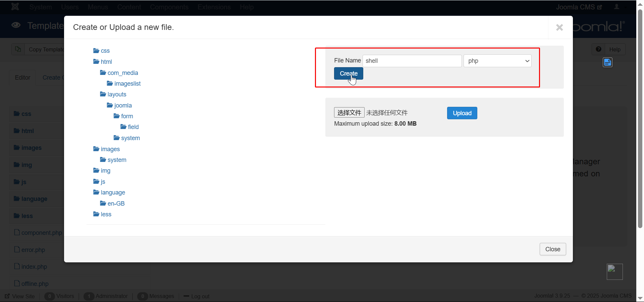This screenshot has height=302, width=644.
Task: Select the css folder in the dialog tree
Action: tap(105, 51)
